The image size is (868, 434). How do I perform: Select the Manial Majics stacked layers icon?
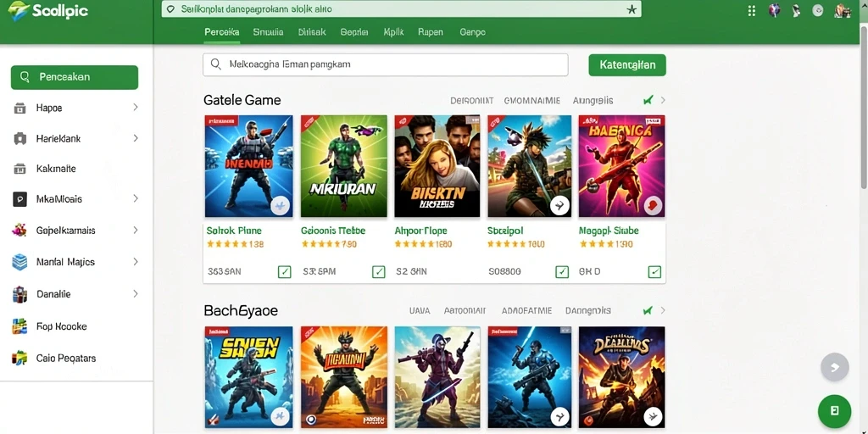point(20,262)
